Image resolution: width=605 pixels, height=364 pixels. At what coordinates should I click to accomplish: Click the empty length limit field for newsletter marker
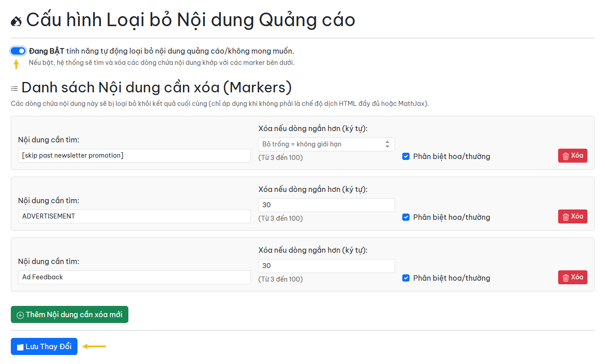pyautogui.click(x=326, y=144)
